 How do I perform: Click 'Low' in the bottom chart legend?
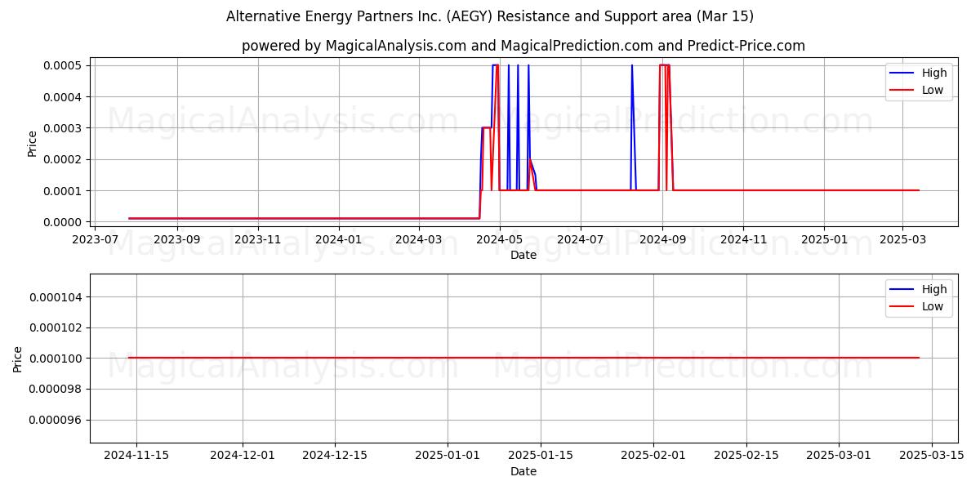(x=933, y=306)
